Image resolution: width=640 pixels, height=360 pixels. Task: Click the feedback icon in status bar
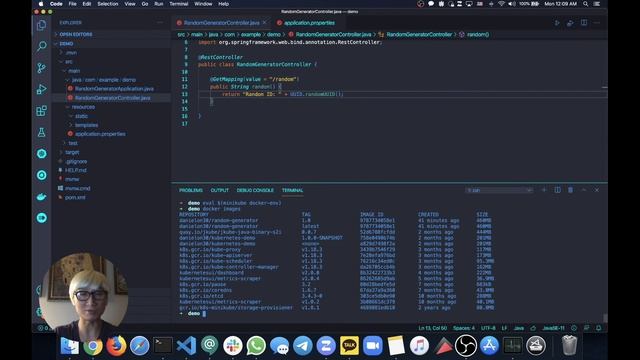(587, 328)
